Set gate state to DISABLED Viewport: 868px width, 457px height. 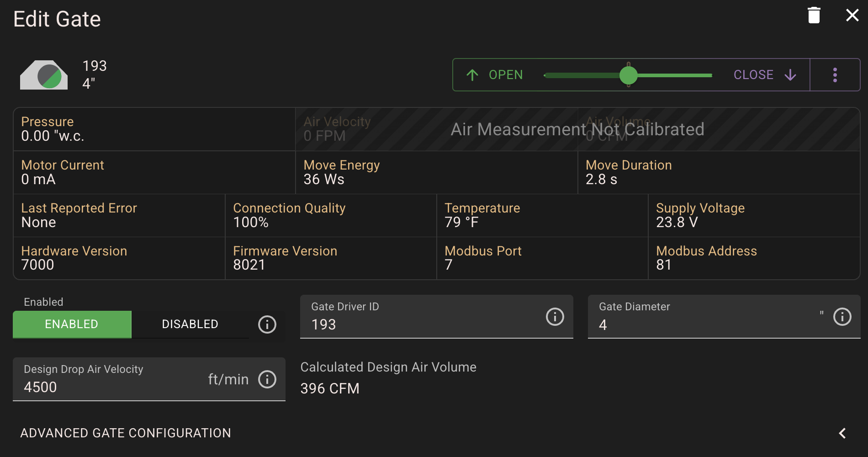pos(190,324)
